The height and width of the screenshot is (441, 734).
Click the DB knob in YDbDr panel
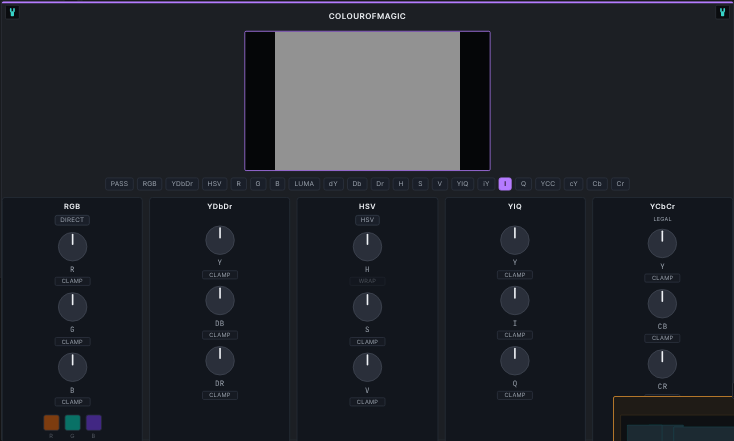(x=220, y=301)
